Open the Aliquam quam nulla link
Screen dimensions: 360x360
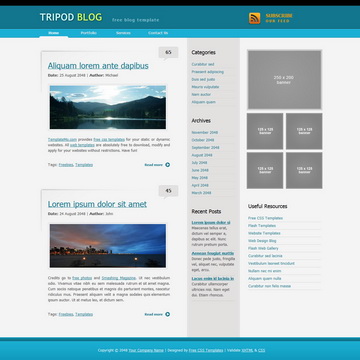pos(265,279)
